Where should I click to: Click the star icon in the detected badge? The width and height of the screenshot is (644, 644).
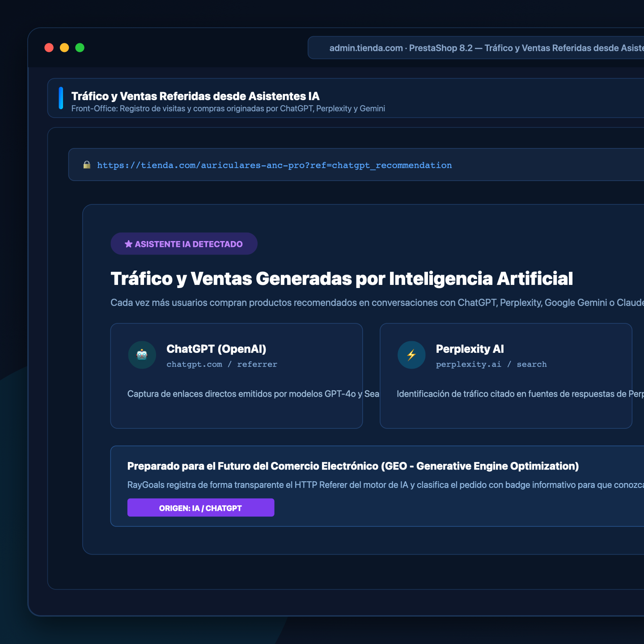click(x=128, y=244)
